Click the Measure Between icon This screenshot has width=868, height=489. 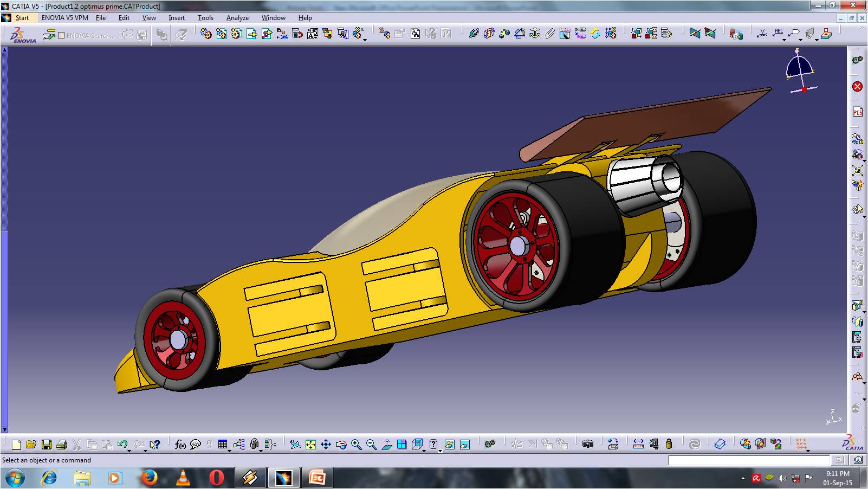(x=638, y=445)
